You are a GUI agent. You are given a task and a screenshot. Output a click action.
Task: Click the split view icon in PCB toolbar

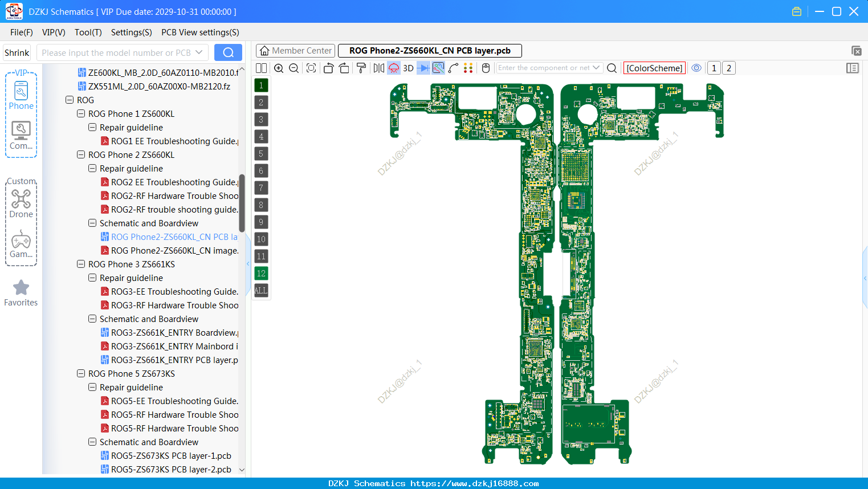click(x=261, y=68)
